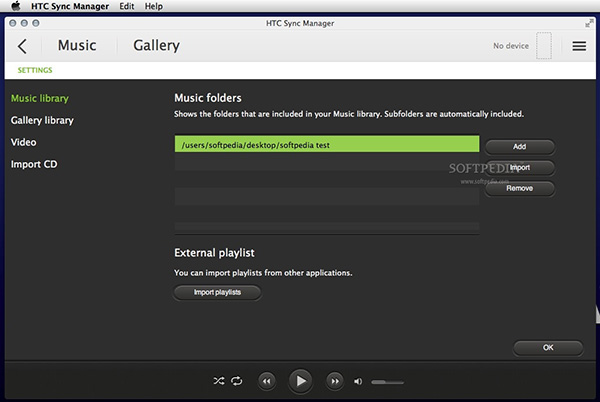Mute with the speaker volume icon
Screen dimensions: 600x402
point(358,381)
